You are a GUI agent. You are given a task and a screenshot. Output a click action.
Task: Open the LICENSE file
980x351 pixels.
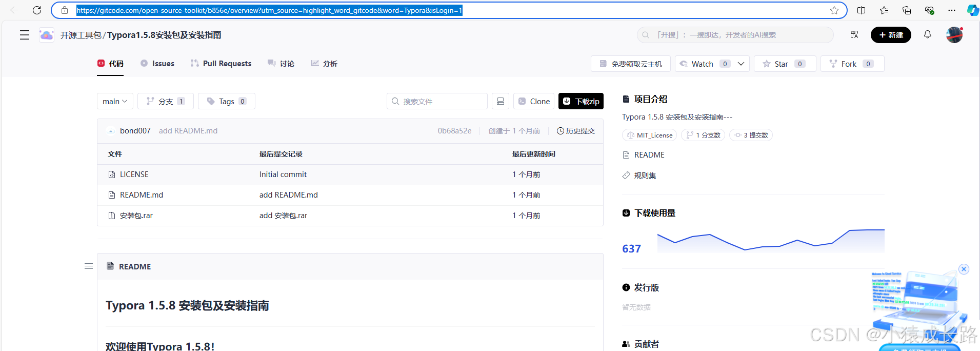coord(134,174)
